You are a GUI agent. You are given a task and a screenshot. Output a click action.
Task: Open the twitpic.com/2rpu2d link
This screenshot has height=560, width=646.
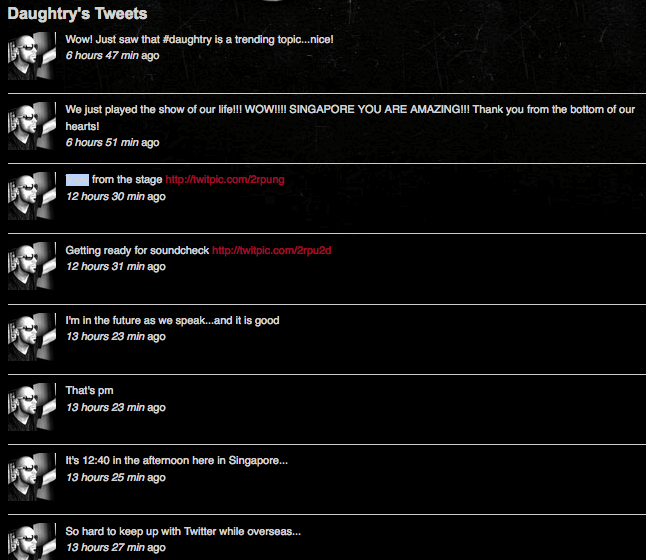[272, 251]
